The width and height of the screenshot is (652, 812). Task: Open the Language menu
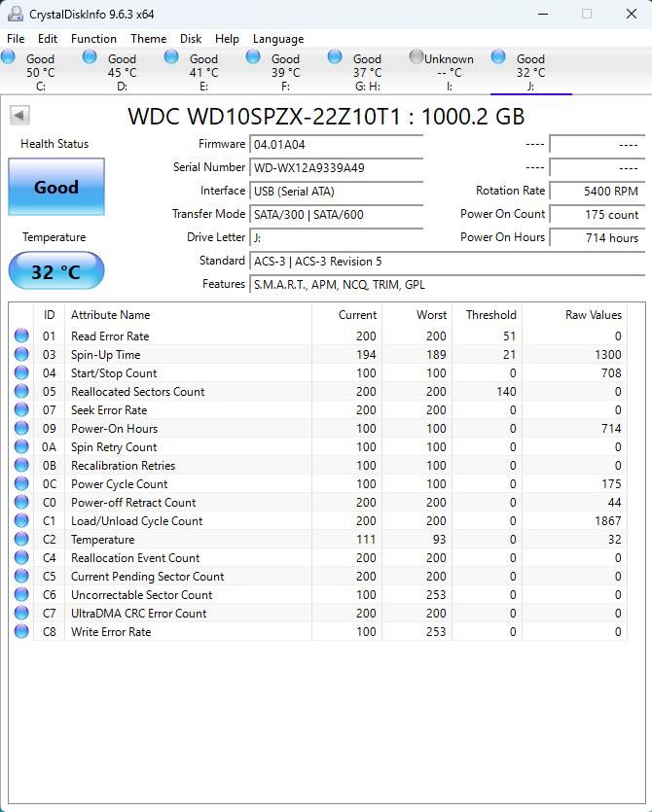(278, 39)
